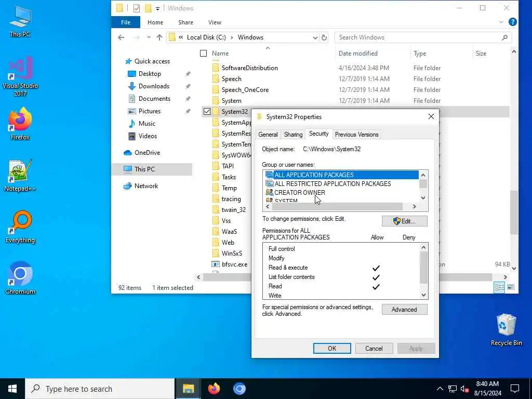Screen dimensions: 532x399
Task: Go up one folder level arrow
Action: (159, 37)
